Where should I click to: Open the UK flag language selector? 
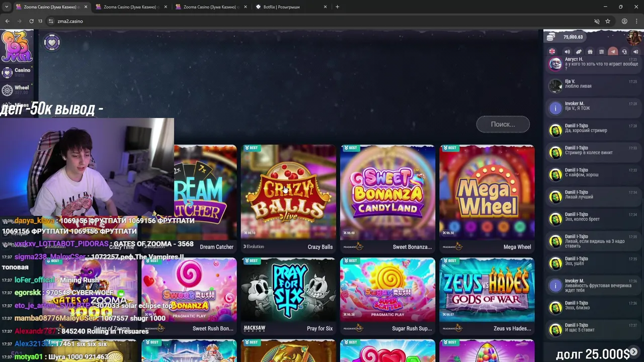point(552,52)
